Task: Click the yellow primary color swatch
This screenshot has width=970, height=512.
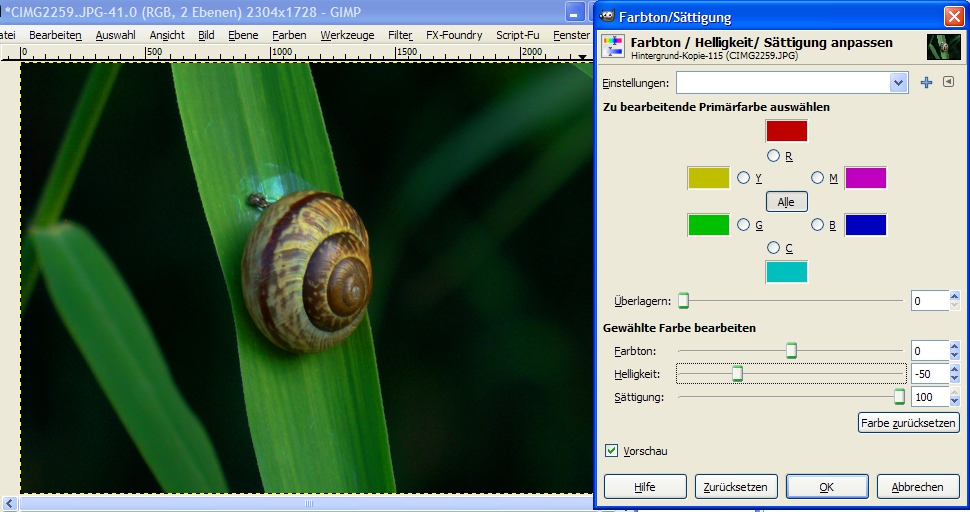Action: [708, 178]
